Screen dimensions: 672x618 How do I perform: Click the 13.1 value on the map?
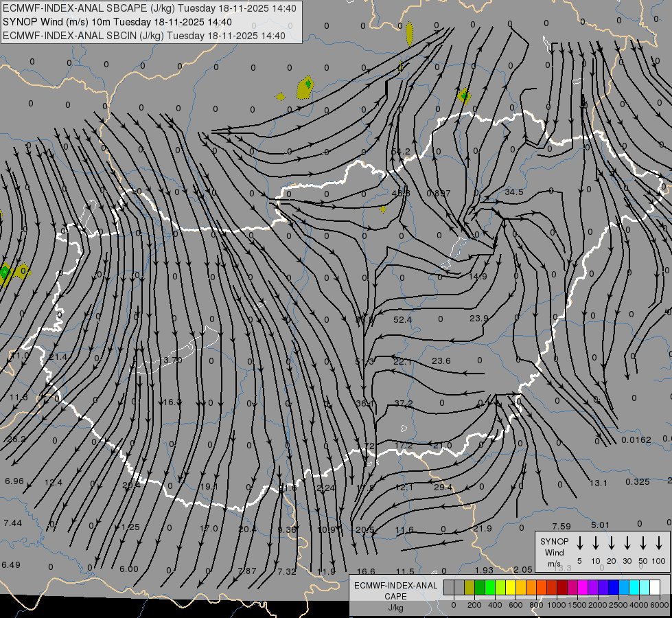[599, 483]
